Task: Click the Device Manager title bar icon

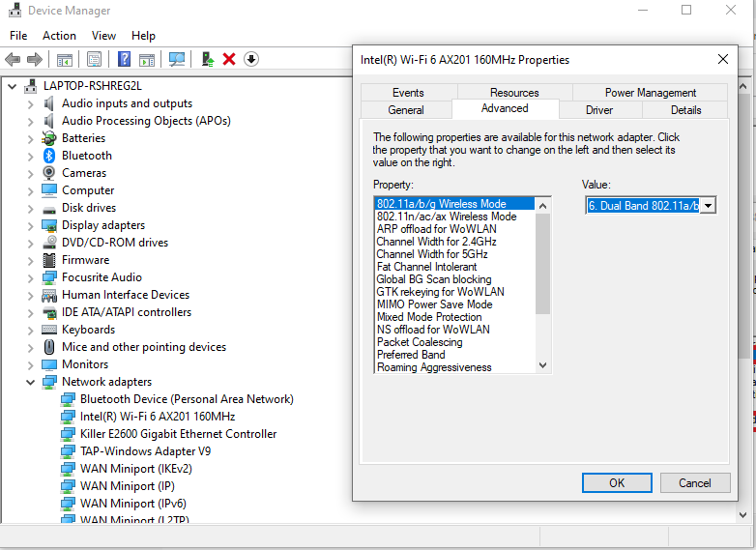Action: pyautogui.click(x=15, y=10)
